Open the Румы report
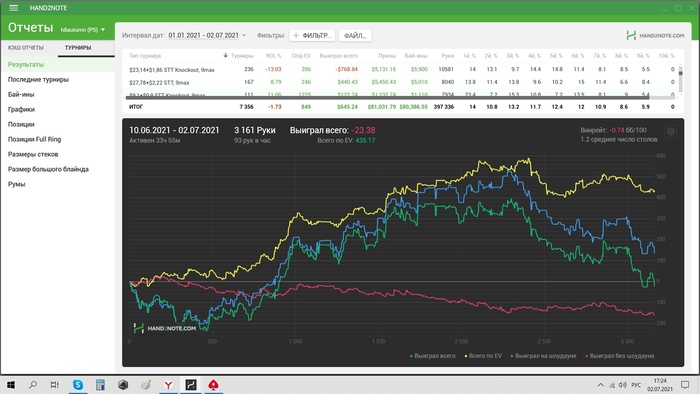700x394 pixels. pyautogui.click(x=17, y=184)
